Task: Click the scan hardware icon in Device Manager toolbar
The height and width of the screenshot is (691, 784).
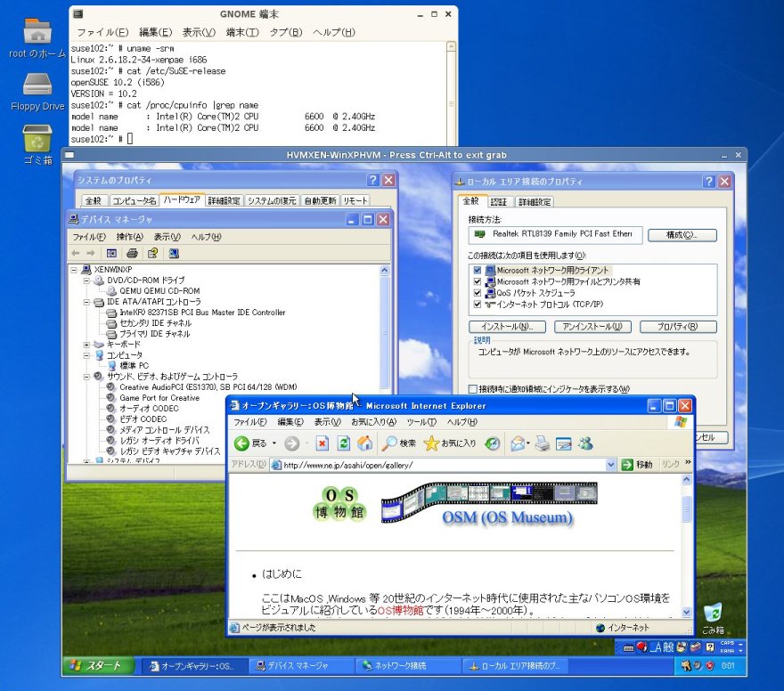Action: (174, 253)
